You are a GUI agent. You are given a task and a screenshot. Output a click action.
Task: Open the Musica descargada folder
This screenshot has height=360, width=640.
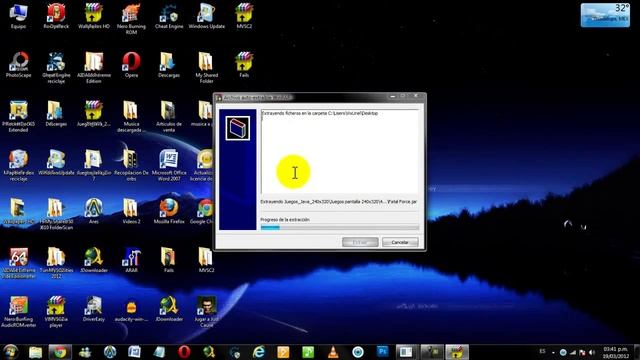tap(131, 117)
